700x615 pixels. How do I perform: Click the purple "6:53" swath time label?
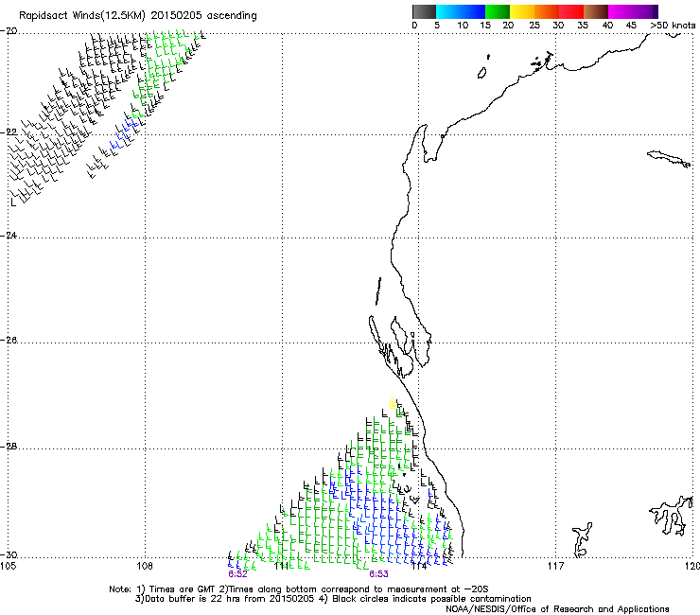(378, 574)
